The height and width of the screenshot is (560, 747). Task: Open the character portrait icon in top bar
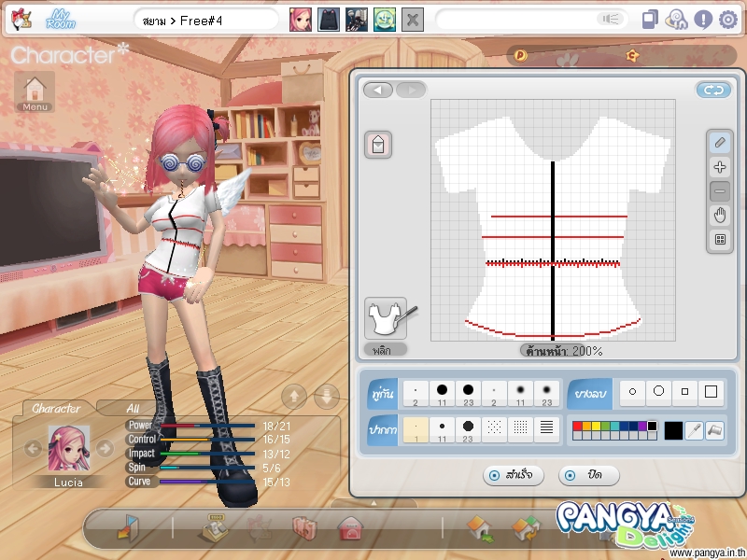click(x=301, y=20)
